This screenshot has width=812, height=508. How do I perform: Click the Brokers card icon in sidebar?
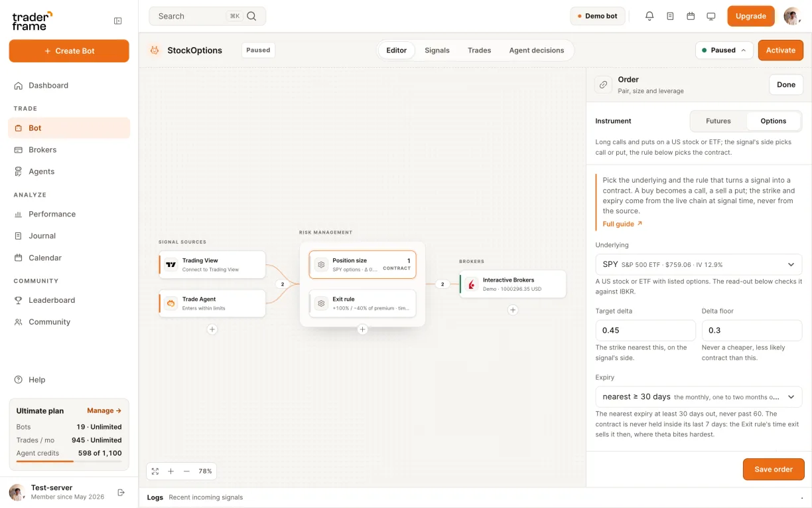(x=19, y=149)
